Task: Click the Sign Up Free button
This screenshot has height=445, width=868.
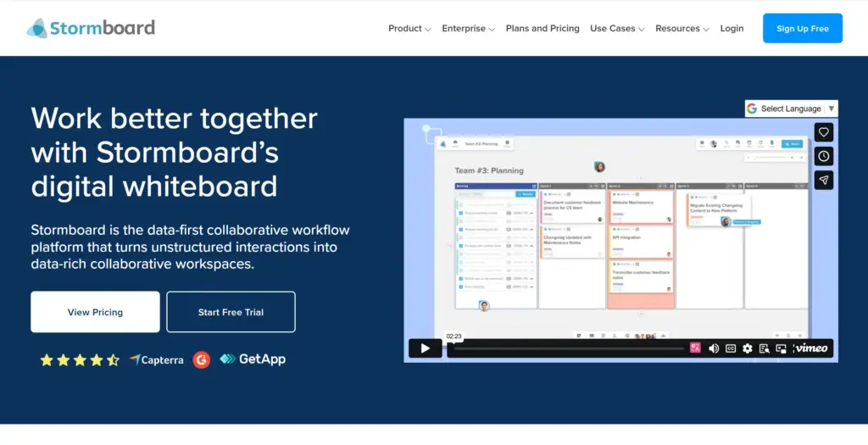Action: 802,29
